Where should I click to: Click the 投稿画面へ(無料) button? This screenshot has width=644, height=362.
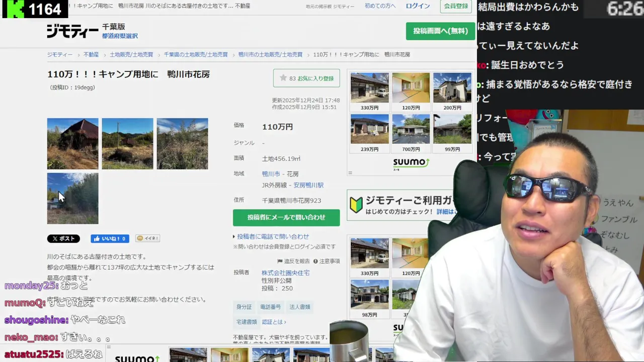440,31
